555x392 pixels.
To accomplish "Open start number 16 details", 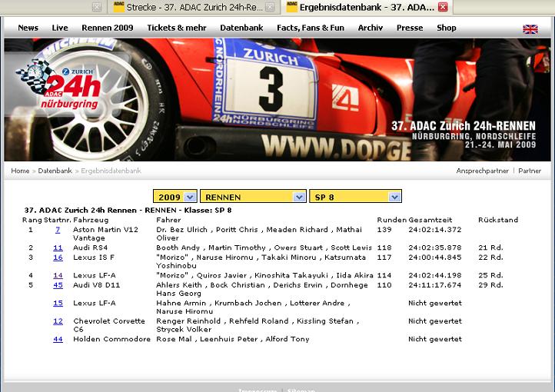I will [58, 257].
